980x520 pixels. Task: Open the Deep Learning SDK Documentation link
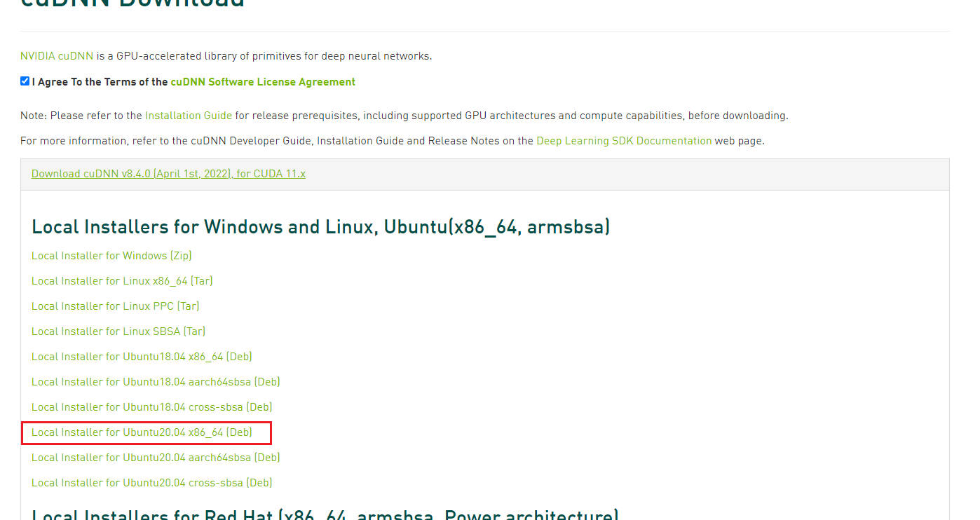click(x=624, y=141)
